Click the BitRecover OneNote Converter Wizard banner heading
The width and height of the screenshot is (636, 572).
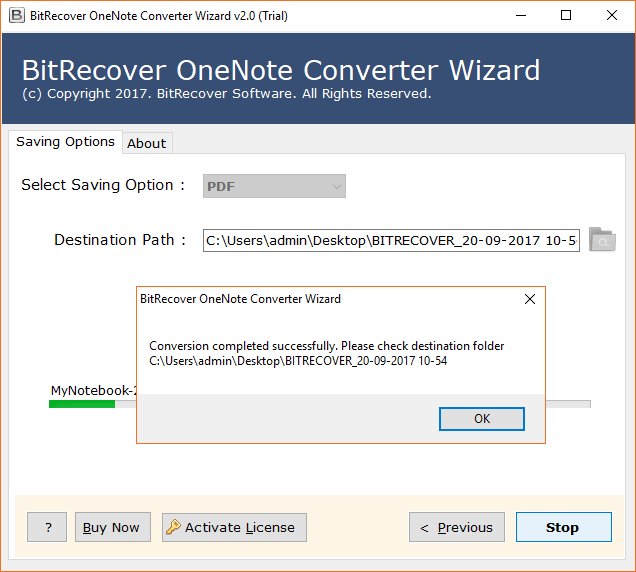point(281,70)
